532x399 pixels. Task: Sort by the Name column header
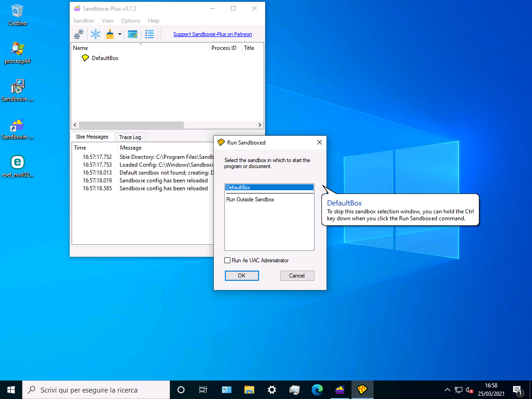pos(140,48)
